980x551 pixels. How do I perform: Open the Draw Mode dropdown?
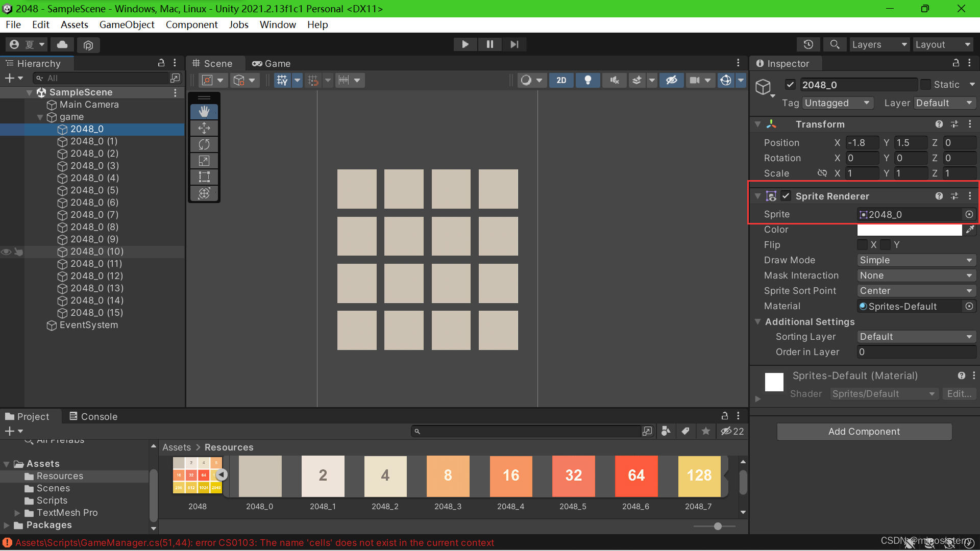[916, 260]
